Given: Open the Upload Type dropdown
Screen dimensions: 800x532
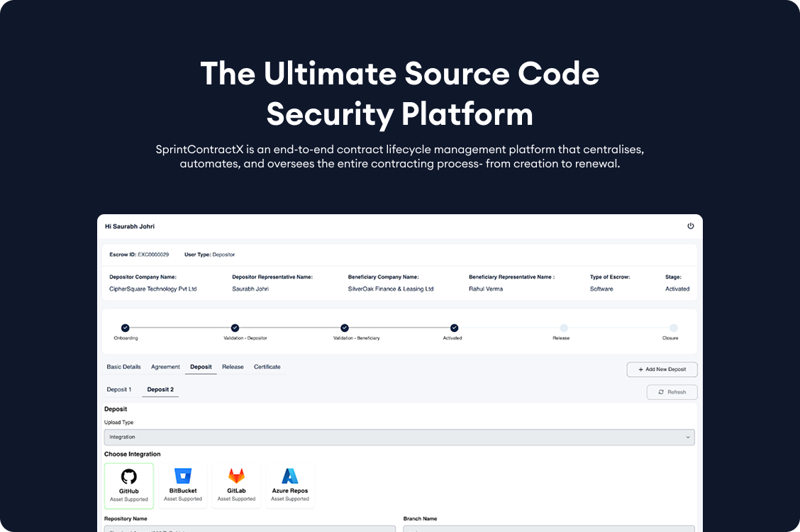Looking at the screenshot, I should [x=399, y=437].
